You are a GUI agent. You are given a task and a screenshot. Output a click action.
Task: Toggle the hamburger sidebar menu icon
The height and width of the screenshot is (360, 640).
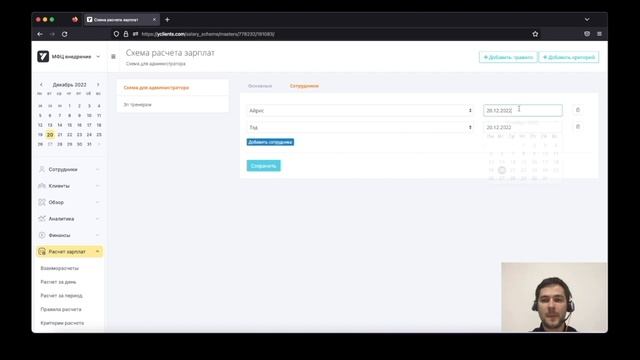pos(113,56)
